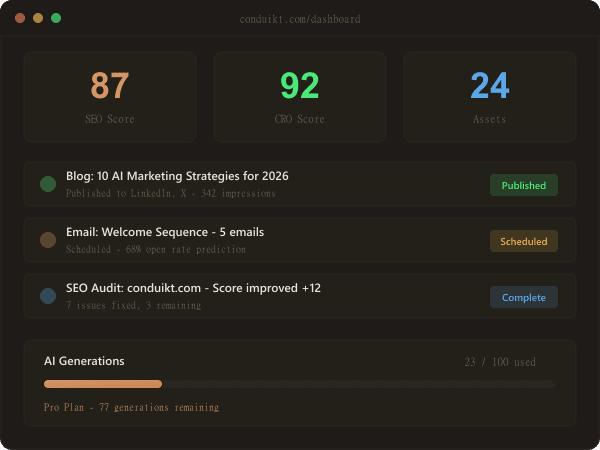This screenshot has height=450, width=600.
Task: Click the '23 / 100 used' counter
Action: [x=500, y=362]
